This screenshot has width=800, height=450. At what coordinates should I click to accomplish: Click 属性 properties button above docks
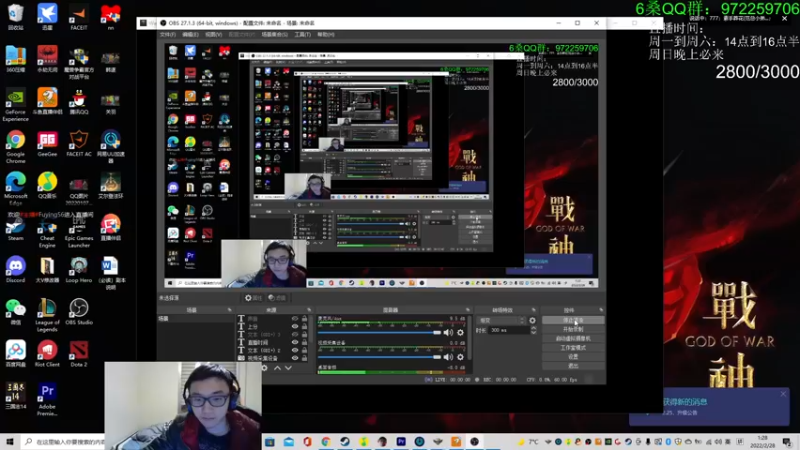pyautogui.click(x=254, y=298)
